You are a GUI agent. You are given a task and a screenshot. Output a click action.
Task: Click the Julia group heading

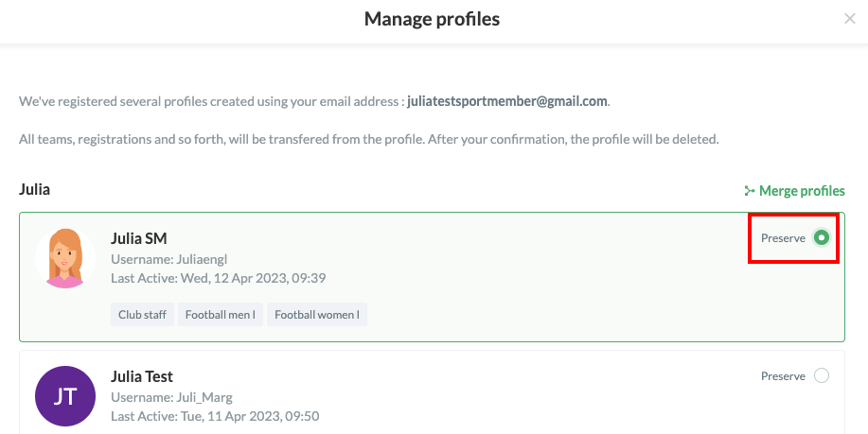34,189
